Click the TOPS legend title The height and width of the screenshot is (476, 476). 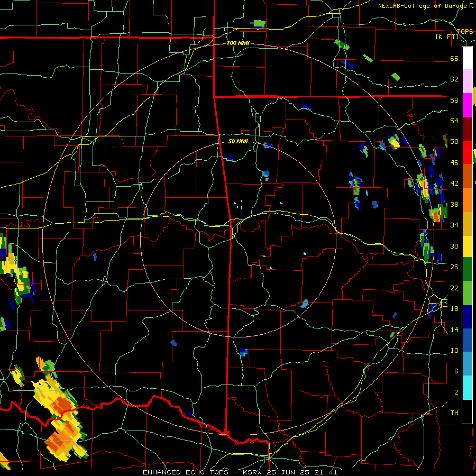point(465,31)
